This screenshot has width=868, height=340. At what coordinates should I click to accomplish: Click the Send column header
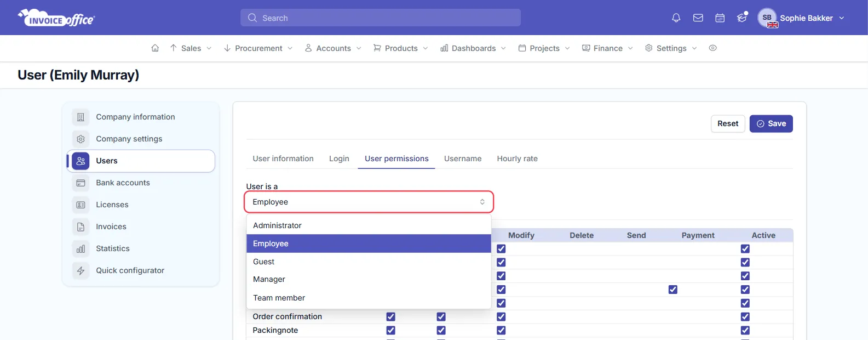[x=636, y=235]
